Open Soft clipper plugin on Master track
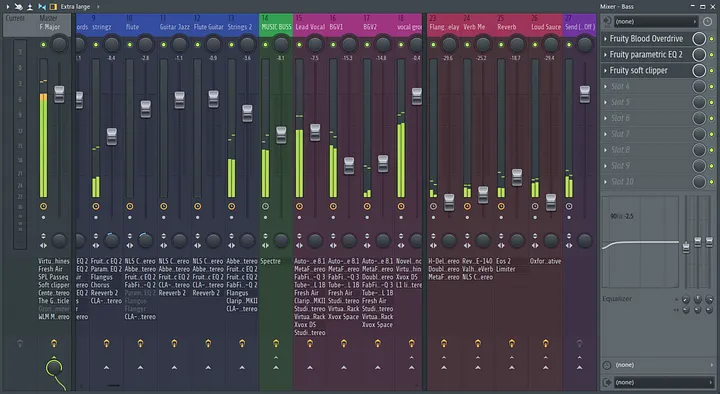This screenshot has width=720, height=394. coord(54,285)
